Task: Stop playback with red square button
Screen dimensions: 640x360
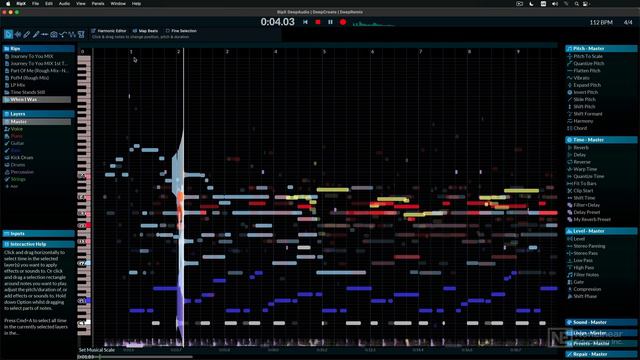Action: click(x=318, y=22)
